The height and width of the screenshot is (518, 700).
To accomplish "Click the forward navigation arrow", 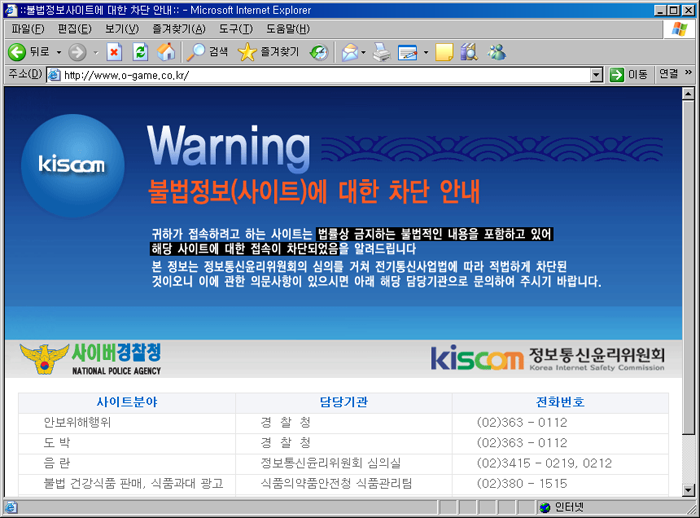I will pyautogui.click(x=77, y=52).
